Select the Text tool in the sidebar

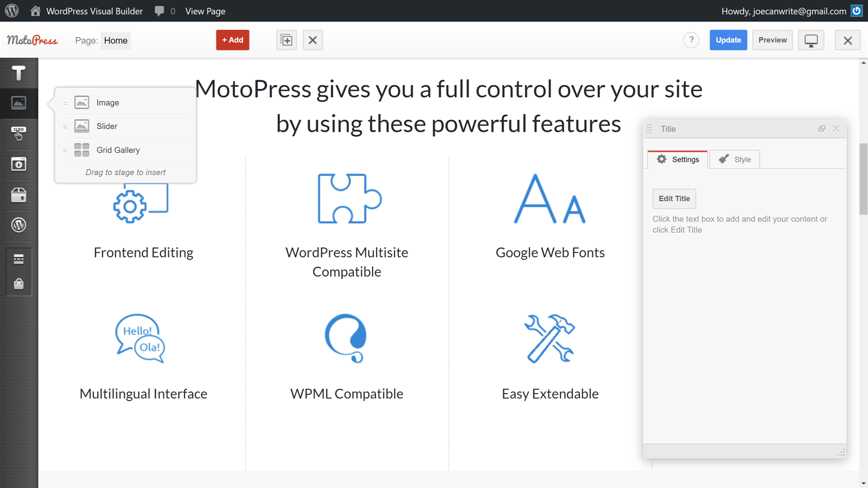[x=18, y=73]
